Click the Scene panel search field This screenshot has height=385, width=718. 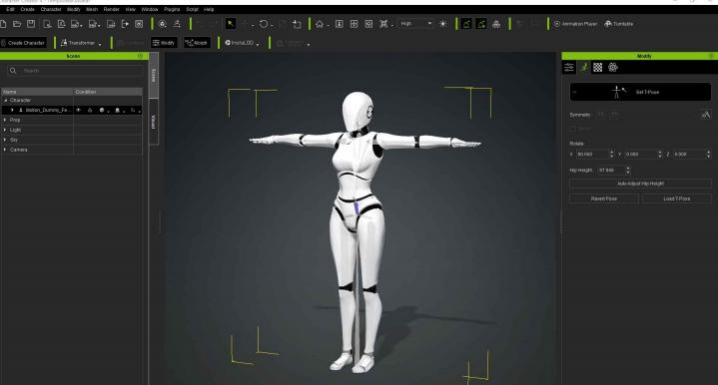tap(75, 70)
